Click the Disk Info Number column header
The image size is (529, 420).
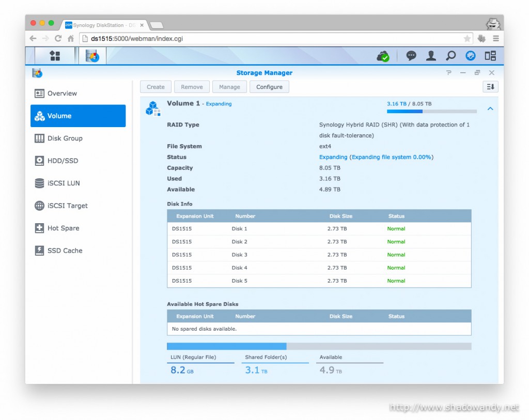point(245,216)
